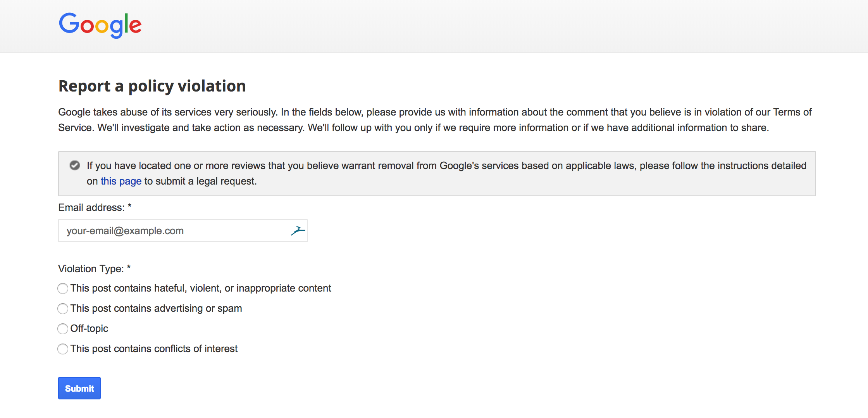
Task: Click the autofill icon in email field
Action: click(298, 231)
